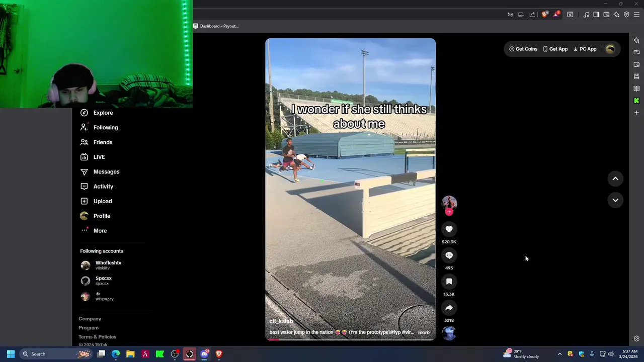
Task: Open the account avatar menu at top right
Action: tap(610, 49)
